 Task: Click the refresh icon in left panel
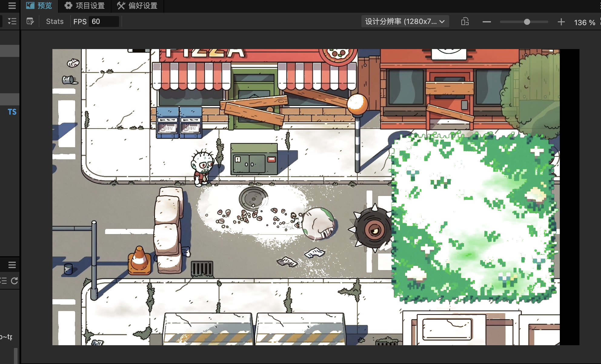point(14,281)
